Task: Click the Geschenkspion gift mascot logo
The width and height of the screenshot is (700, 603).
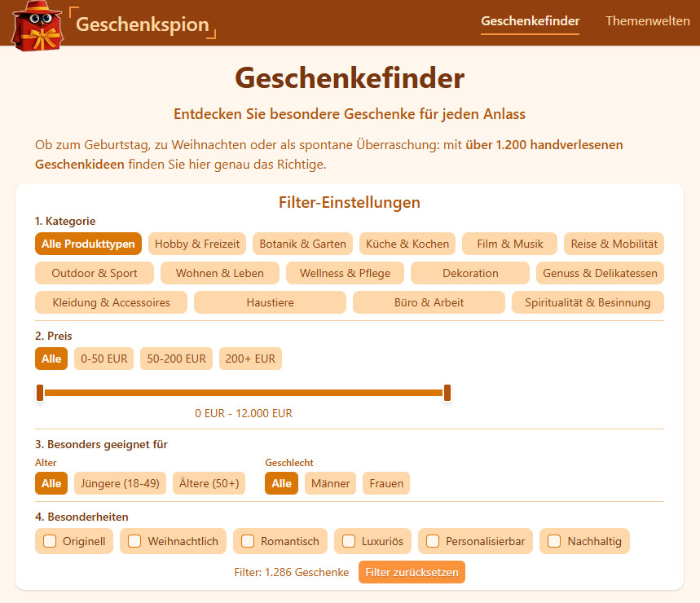Action: click(x=37, y=24)
